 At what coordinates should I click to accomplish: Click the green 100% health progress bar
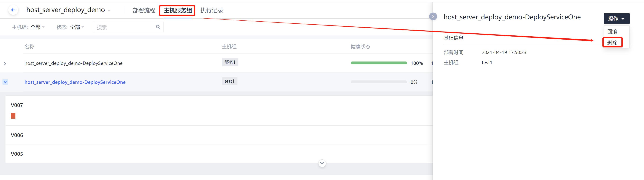click(x=379, y=63)
